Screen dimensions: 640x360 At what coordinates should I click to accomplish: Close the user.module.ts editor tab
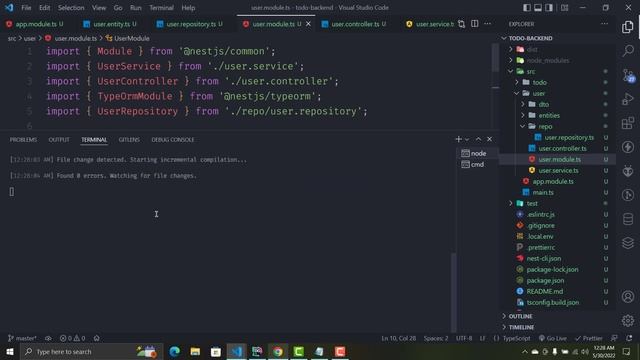coord(308,24)
